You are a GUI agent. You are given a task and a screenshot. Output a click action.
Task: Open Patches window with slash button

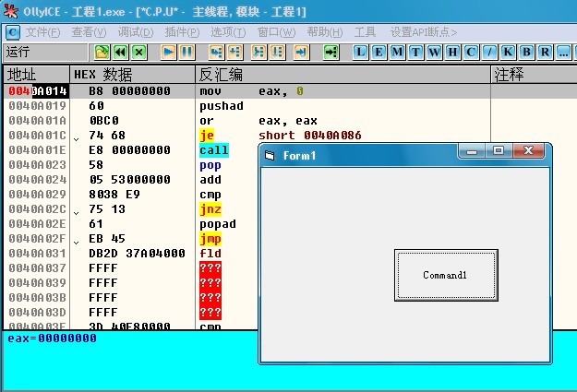(x=489, y=52)
